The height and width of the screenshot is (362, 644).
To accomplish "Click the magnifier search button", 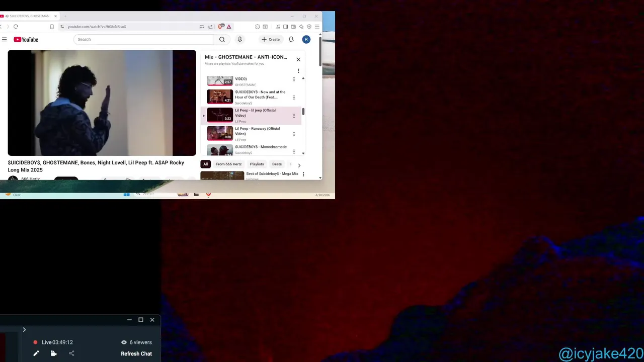I will click(222, 39).
